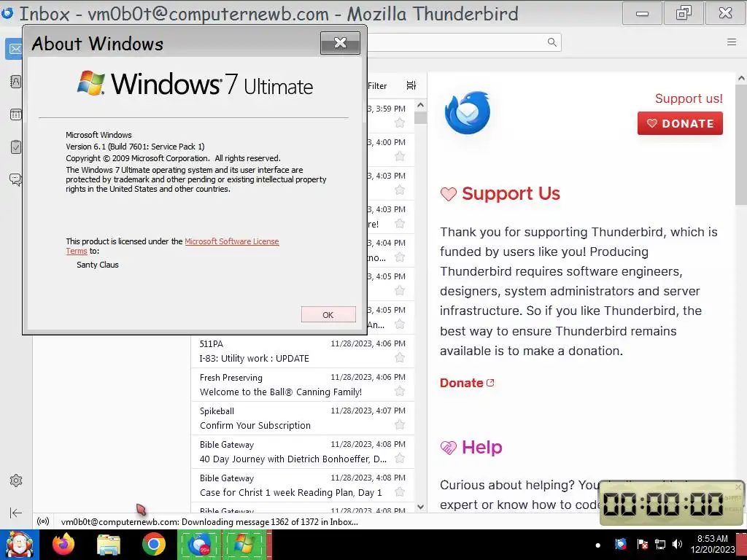Open the Thunderbird hamburger app menu
The image size is (747, 560).
point(731,42)
